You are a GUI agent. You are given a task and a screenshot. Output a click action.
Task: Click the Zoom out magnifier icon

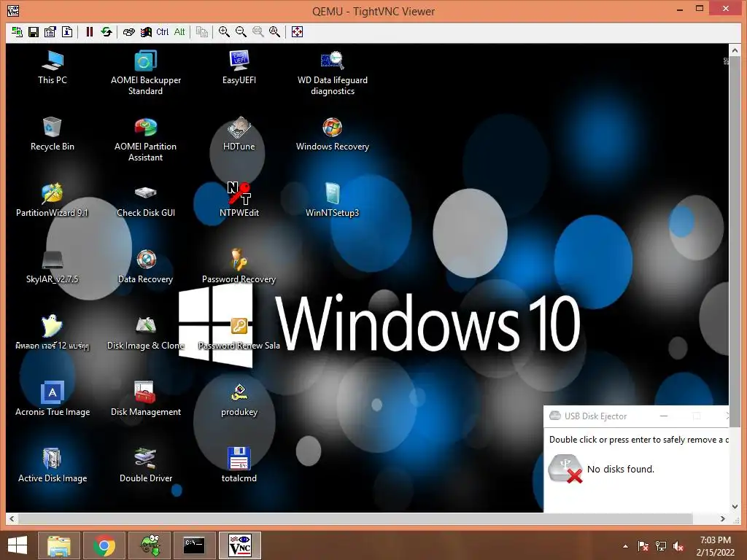241,32
